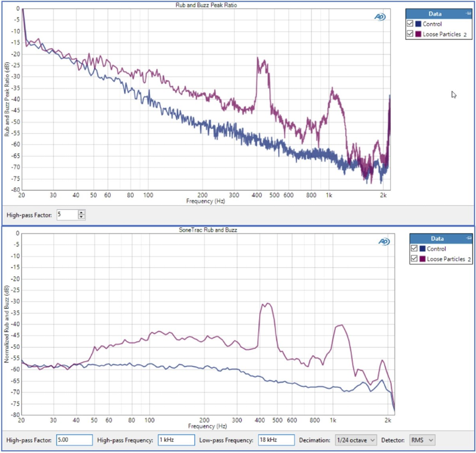
Task: Click the purple Loose Particles swatch in SoneTrac legend
Action: click(422, 259)
